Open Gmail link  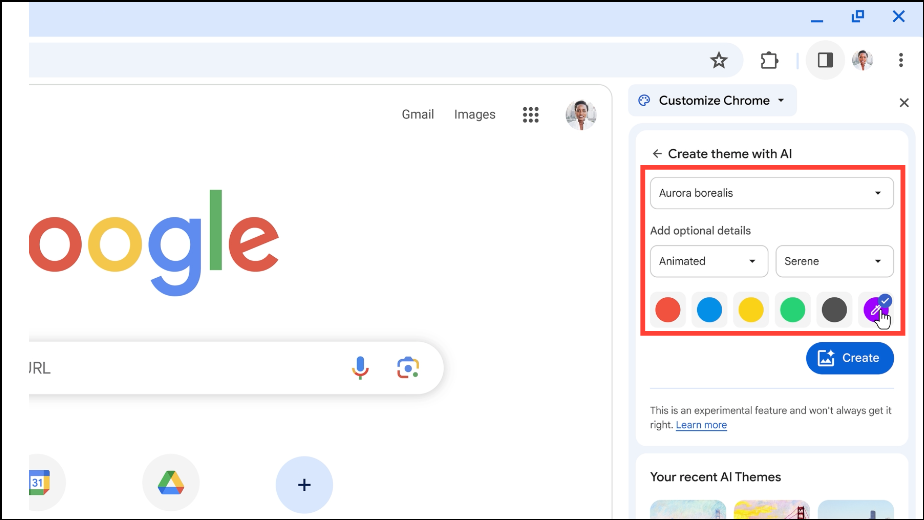click(x=418, y=114)
